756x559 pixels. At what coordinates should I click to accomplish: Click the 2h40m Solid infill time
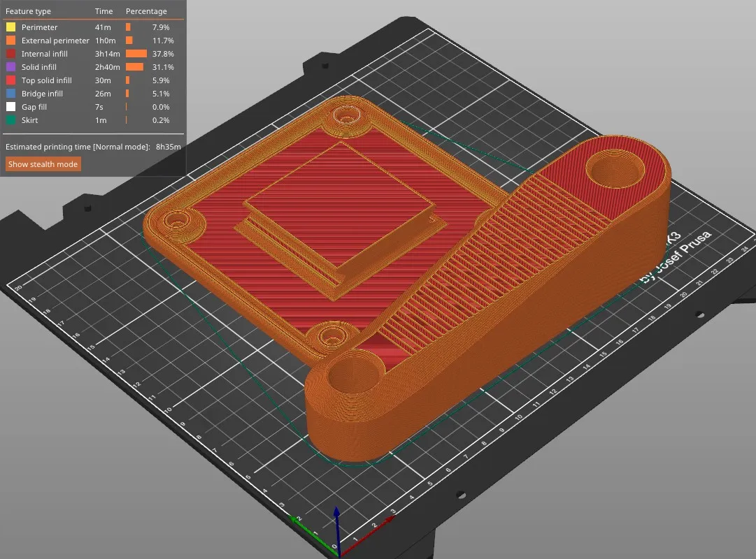click(x=107, y=67)
